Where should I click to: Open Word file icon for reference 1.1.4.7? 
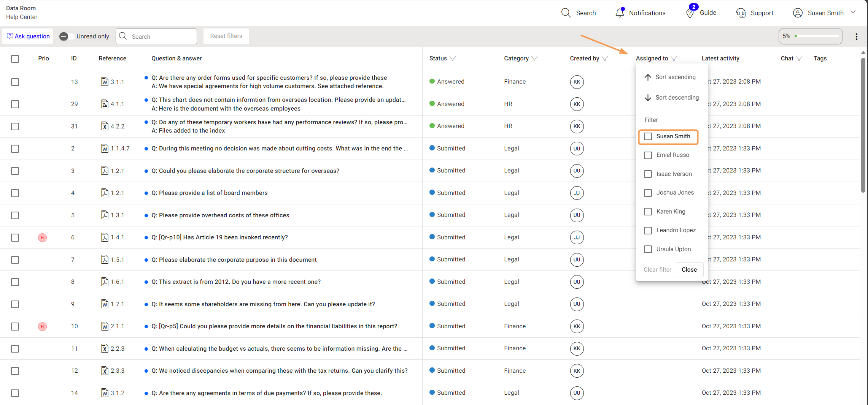tap(105, 148)
